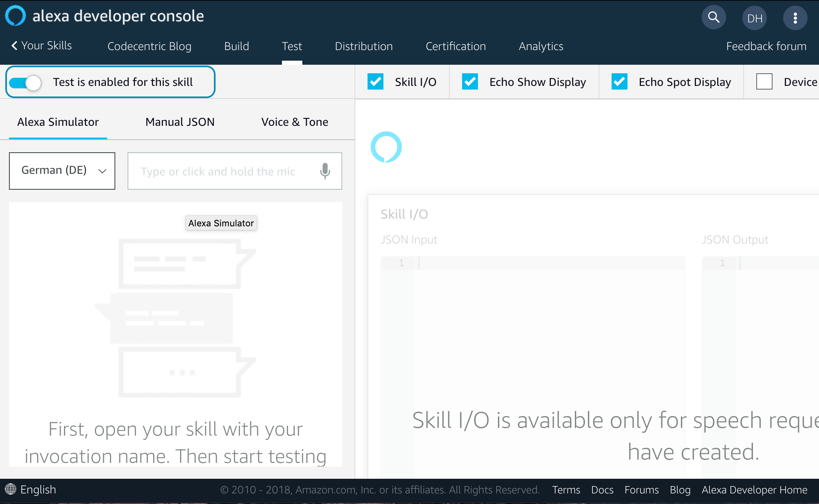The width and height of the screenshot is (819, 504).
Task: Click the Docs link in footer
Action: pyautogui.click(x=602, y=490)
